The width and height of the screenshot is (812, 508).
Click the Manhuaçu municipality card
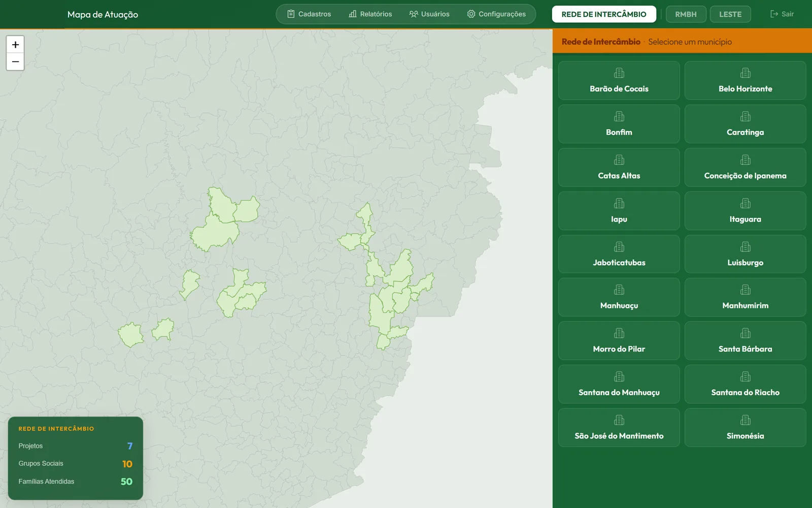(x=619, y=297)
